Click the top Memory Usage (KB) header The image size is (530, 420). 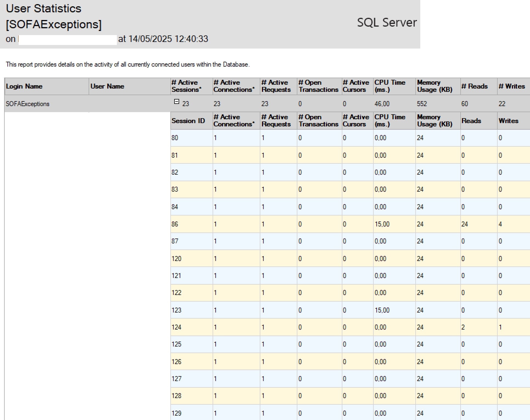(435, 86)
